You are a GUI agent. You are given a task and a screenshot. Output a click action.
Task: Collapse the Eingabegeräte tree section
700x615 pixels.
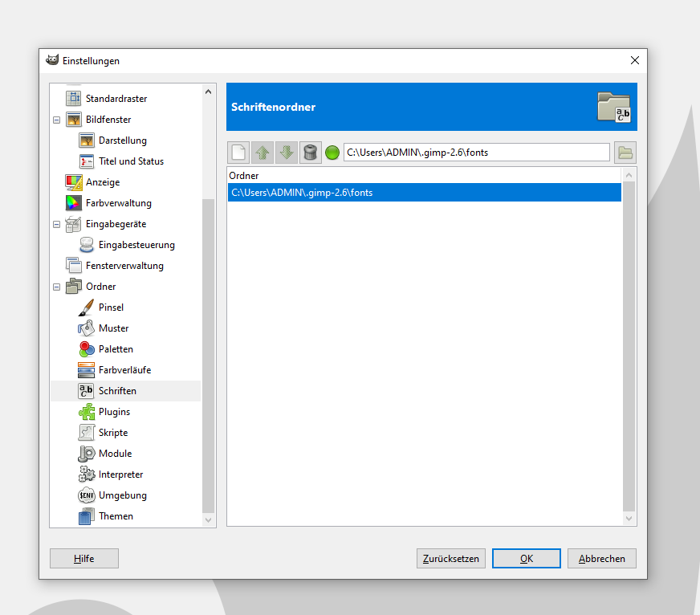point(57,224)
